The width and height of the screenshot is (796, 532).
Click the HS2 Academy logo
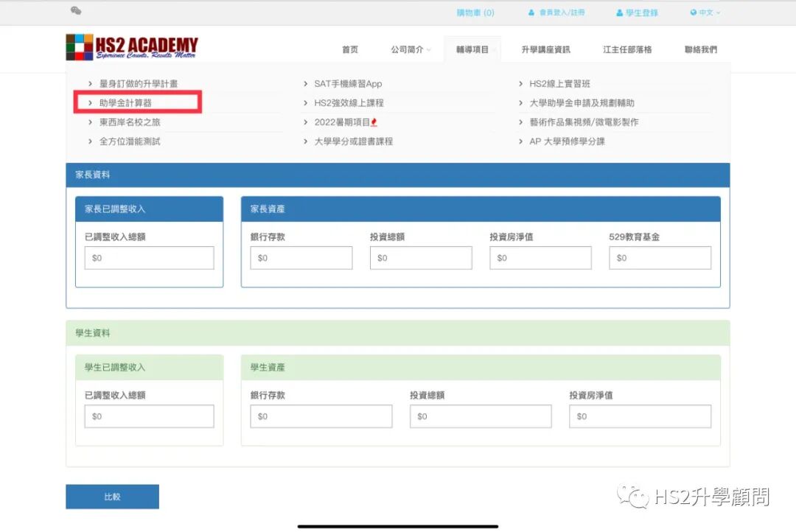(x=132, y=47)
